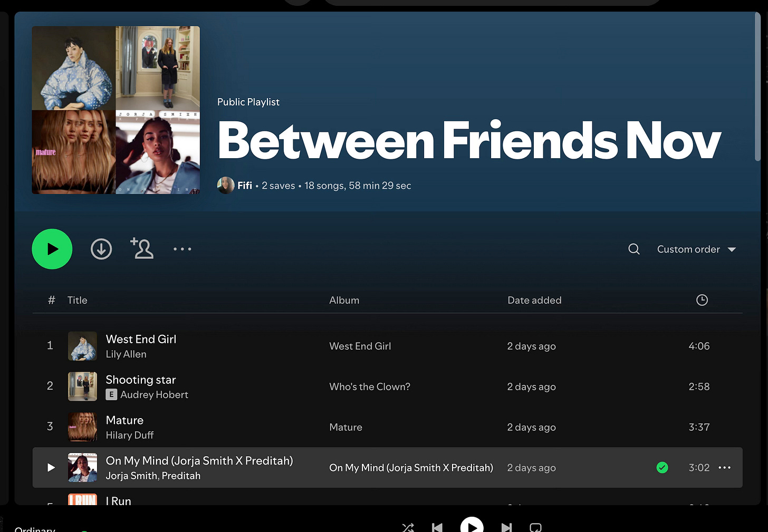Toggle the green saved checkmark for On My Mind
Screen dimensions: 768x532
[663, 467]
